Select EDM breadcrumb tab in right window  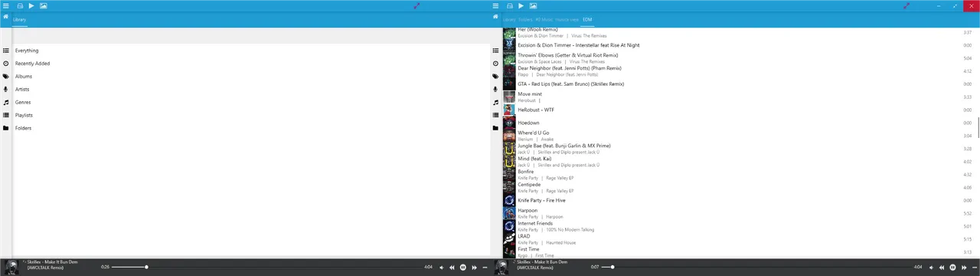coord(587,20)
